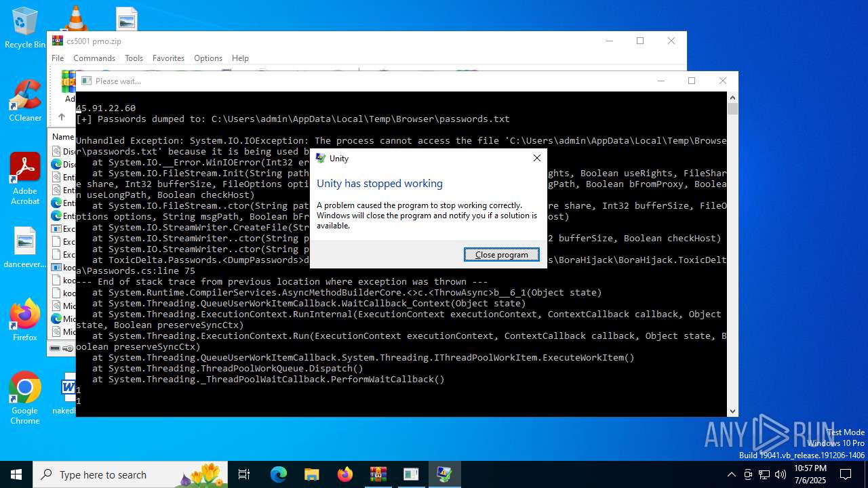This screenshot has height=488, width=868.
Task: Click the active Unity app taskbar icon
Action: [x=444, y=474]
